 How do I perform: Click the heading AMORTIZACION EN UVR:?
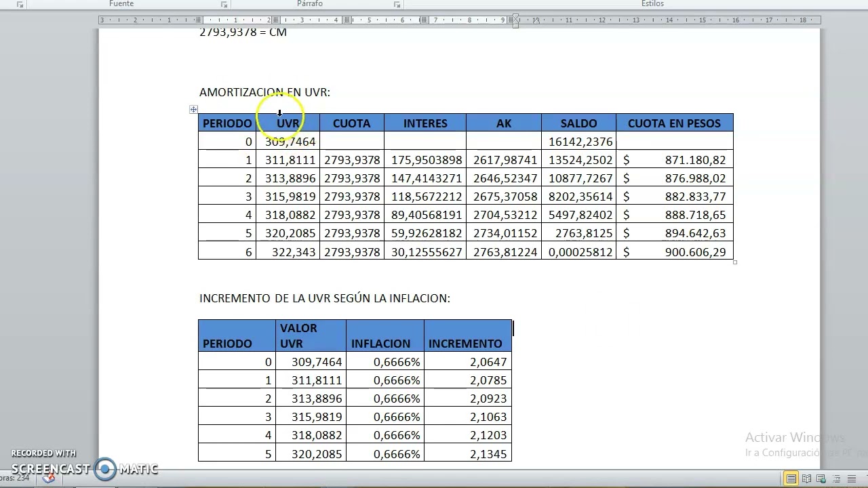click(x=264, y=92)
